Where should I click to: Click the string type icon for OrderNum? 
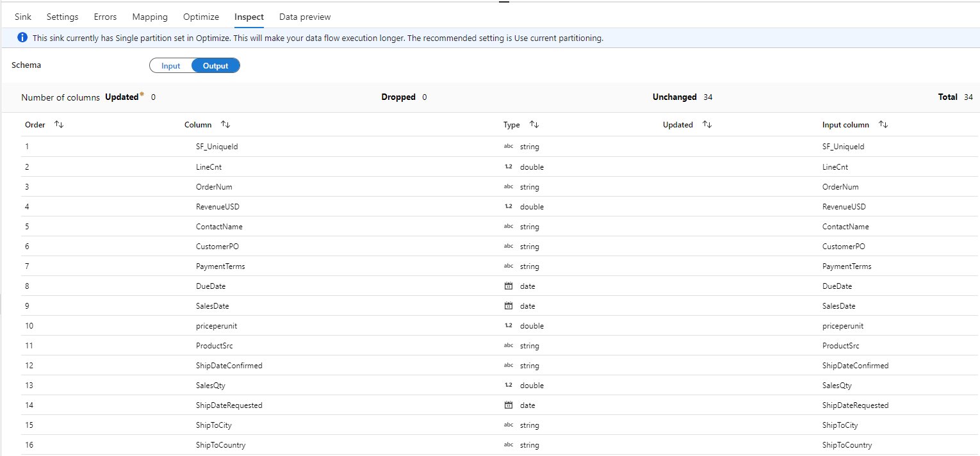click(509, 187)
